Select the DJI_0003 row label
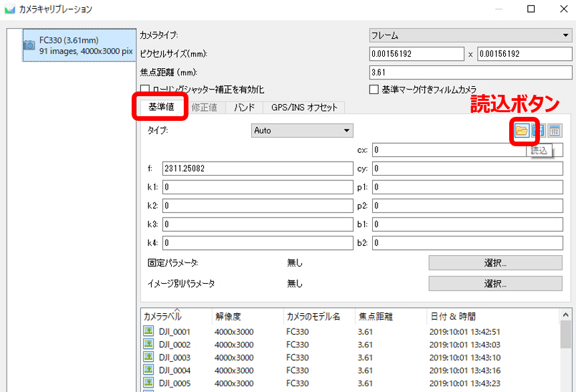The height and width of the screenshot is (392, 576). (x=174, y=357)
